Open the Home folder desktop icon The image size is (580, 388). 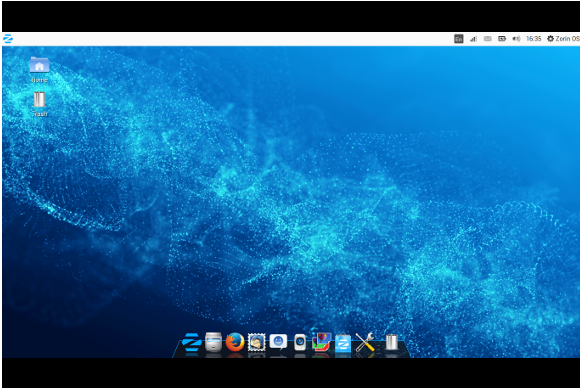point(39,70)
